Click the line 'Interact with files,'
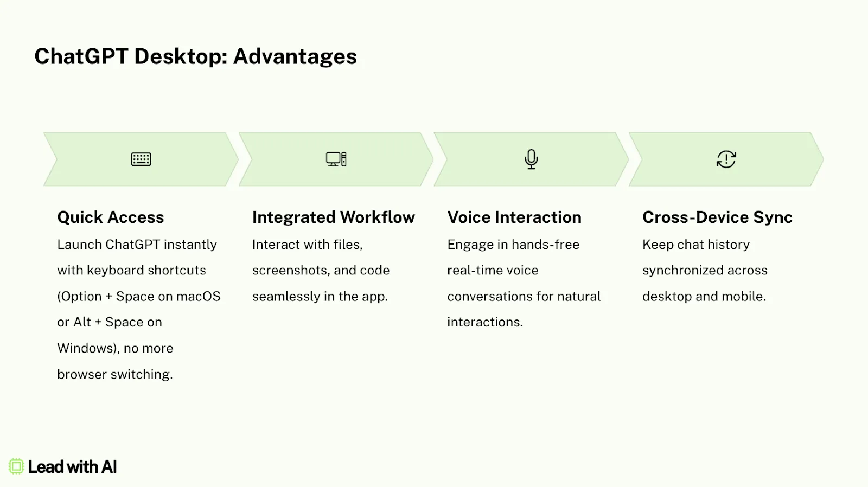Viewport: 868px width, 487px height. [x=308, y=245]
